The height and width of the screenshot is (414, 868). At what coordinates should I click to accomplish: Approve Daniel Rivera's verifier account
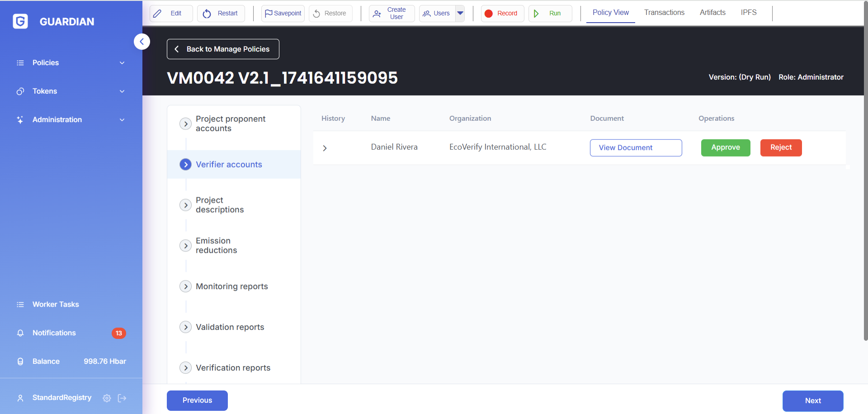pyautogui.click(x=725, y=148)
